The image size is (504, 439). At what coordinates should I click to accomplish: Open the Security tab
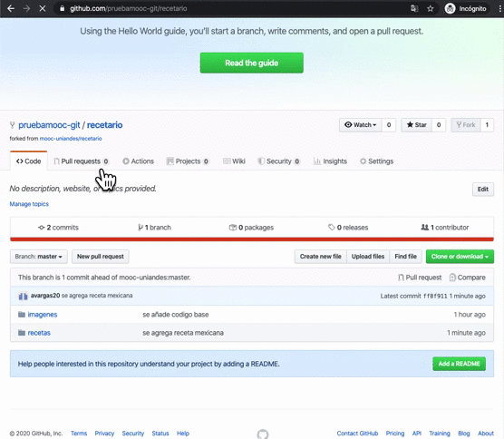point(278,161)
